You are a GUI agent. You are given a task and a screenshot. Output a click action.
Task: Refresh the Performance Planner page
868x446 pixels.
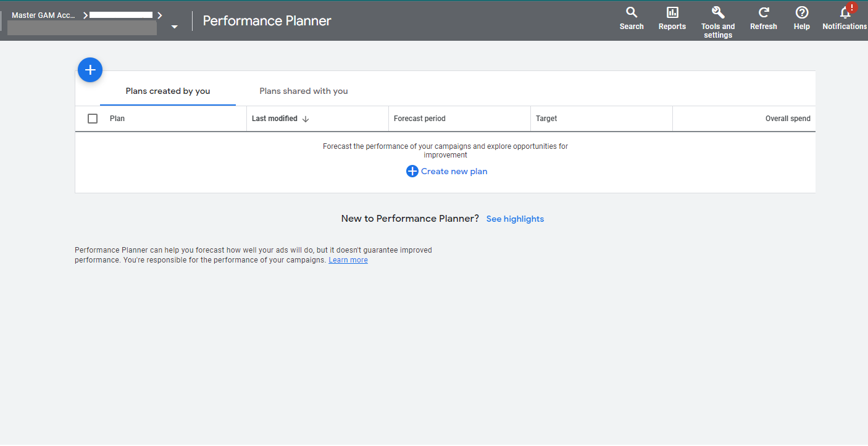pos(763,17)
